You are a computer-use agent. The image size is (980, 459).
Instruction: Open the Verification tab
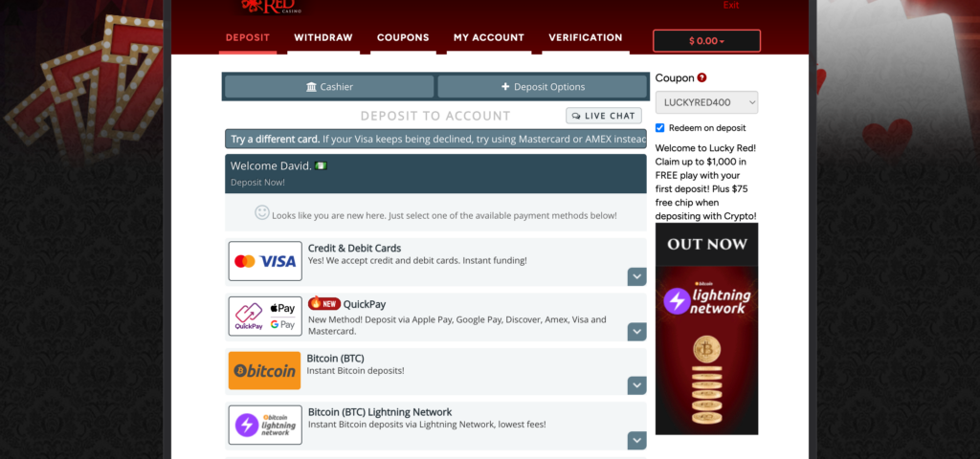[586, 37]
